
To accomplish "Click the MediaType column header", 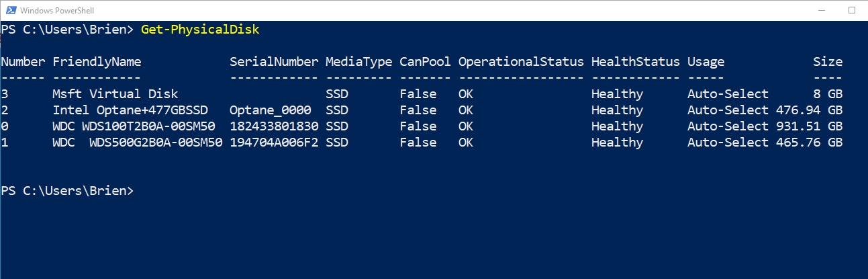I will point(358,62).
